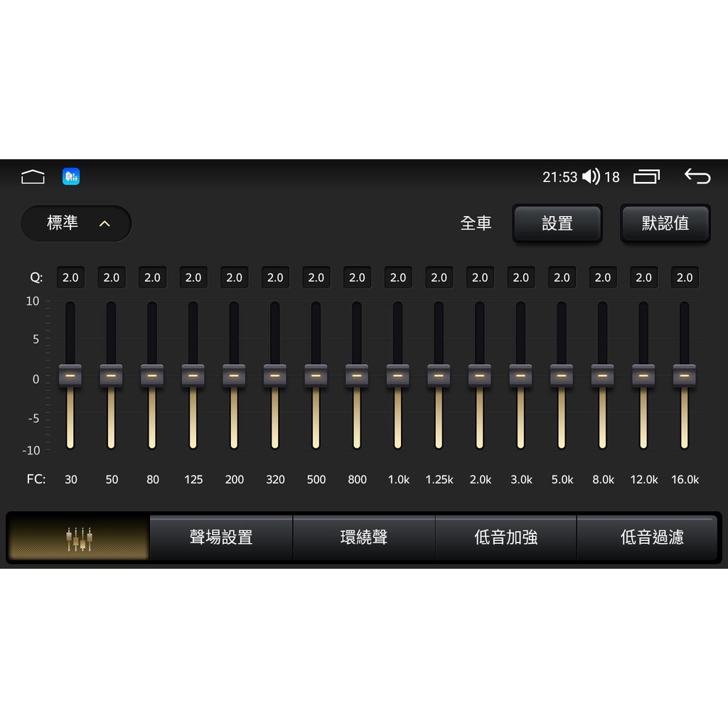Tap the Q value box above 8.0k

coord(603,278)
